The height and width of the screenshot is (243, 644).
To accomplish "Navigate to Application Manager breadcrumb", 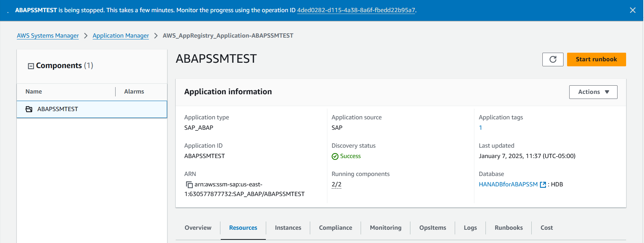I will (x=121, y=35).
